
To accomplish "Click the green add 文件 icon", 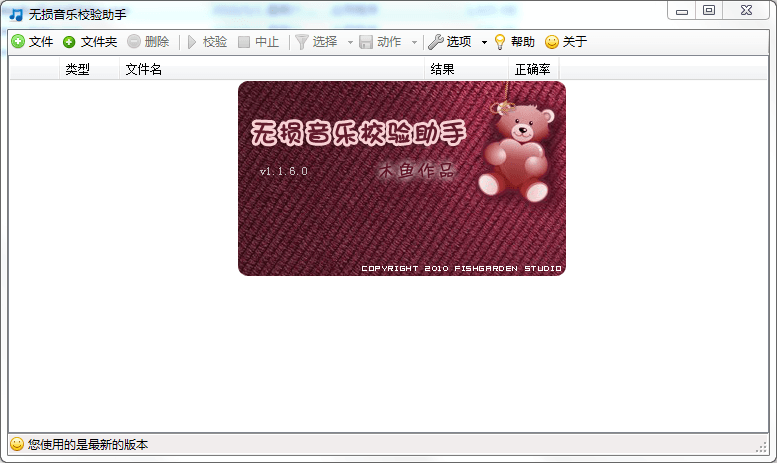I will (18, 42).
